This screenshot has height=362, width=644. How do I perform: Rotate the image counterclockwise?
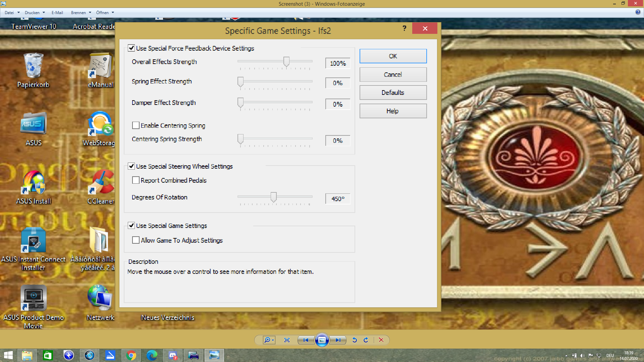coord(355,340)
